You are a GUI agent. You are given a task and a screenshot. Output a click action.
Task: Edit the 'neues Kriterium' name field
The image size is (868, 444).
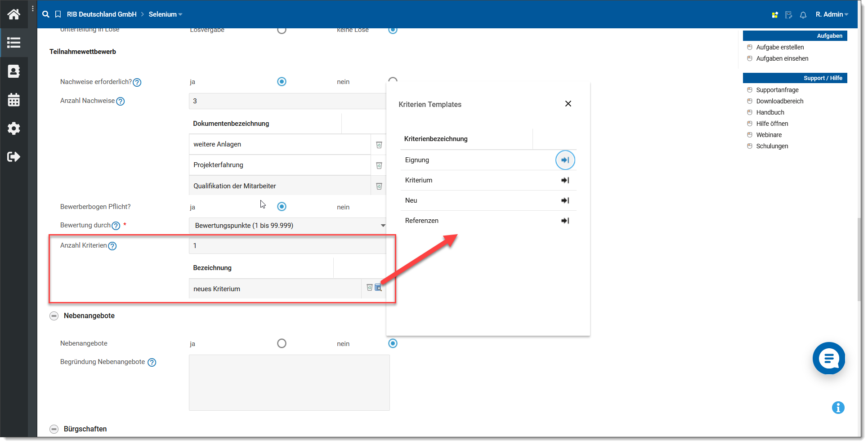[x=275, y=289]
